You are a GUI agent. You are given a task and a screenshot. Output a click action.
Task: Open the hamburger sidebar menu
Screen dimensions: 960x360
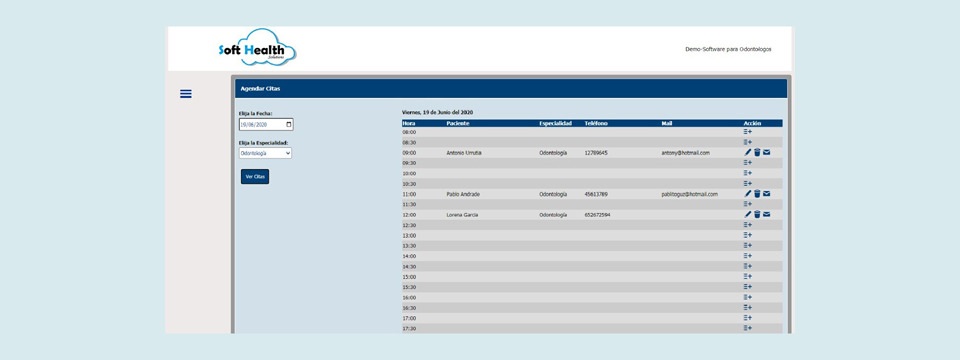[x=186, y=94]
